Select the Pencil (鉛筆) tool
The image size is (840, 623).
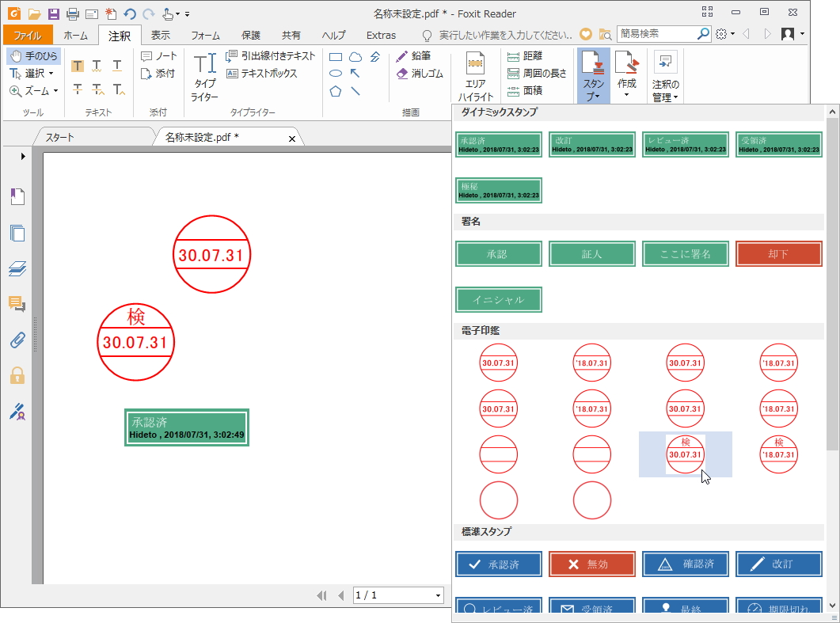413,55
